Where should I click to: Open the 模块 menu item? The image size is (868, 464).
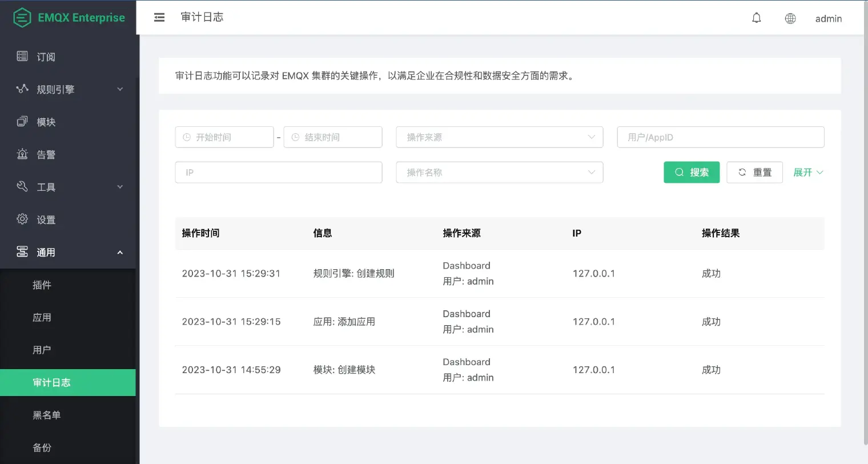point(68,122)
